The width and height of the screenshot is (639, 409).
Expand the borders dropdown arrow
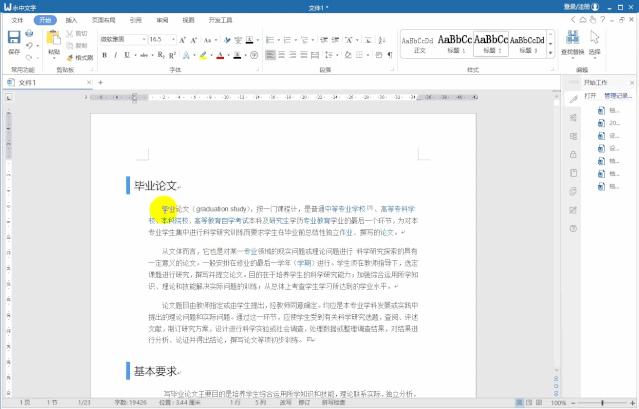[x=369, y=55]
